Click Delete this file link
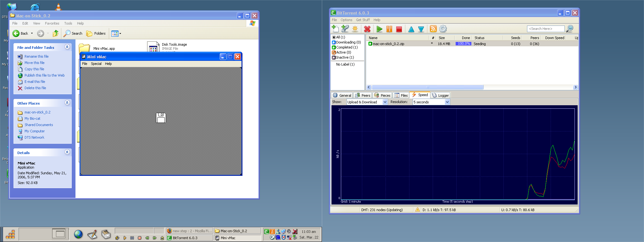This screenshot has width=644, height=242. 35,88
